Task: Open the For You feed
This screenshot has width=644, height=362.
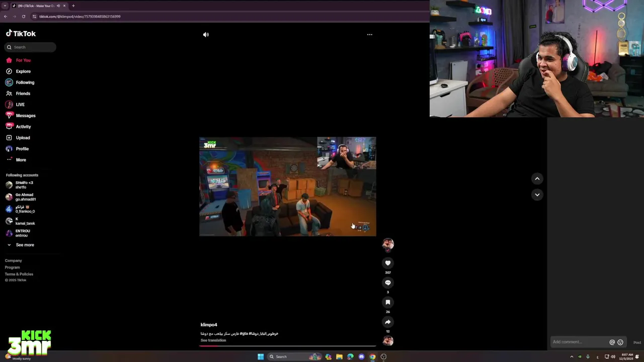Action: [19, 60]
